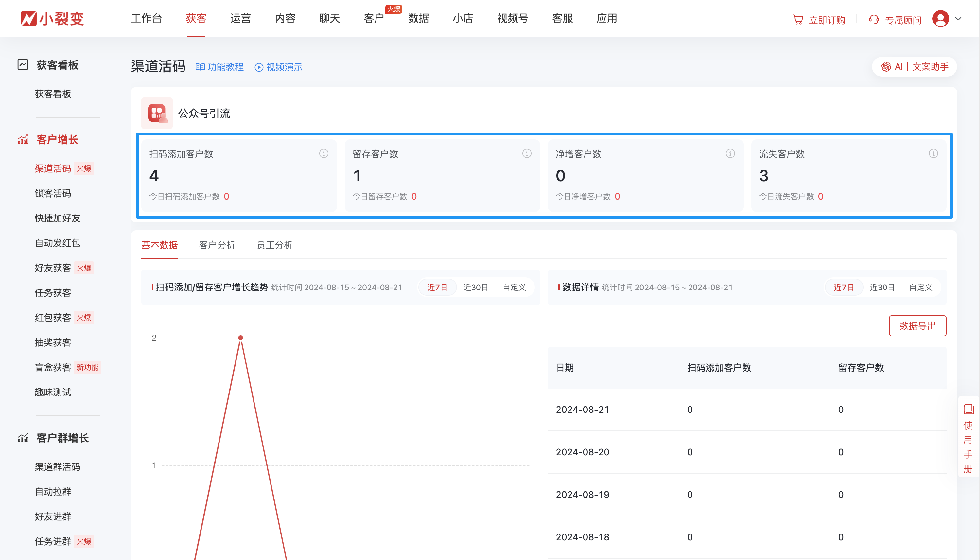Collapse the 客户增长 sidebar section
The height and width of the screenshot is (560, 980).
pyautogui.click(x=57, y=139)
